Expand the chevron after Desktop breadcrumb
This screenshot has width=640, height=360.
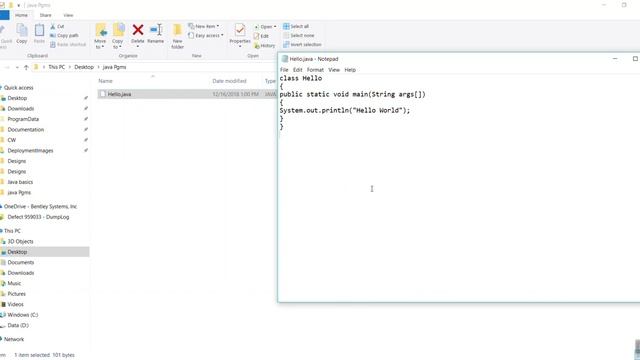pos(98,67)
